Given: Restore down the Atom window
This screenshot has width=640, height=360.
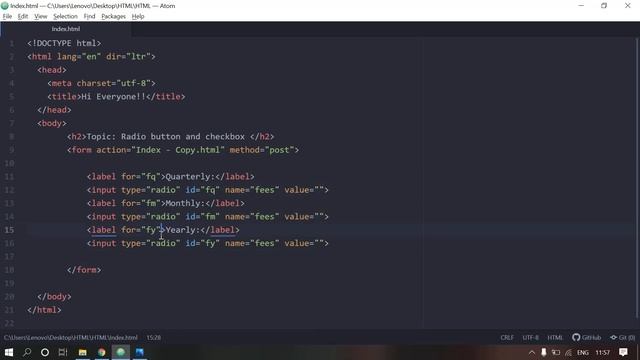Looking at the screenshot, I should (x=604, y=6).
